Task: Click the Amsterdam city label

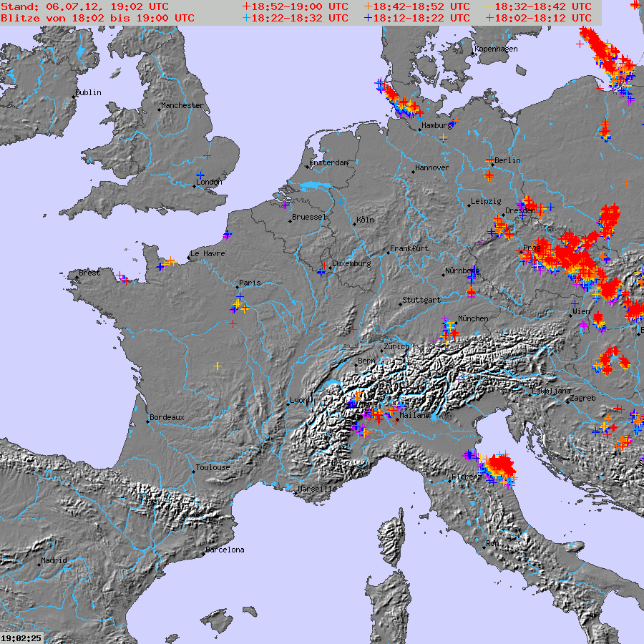Action: click(x=329, y=163)
